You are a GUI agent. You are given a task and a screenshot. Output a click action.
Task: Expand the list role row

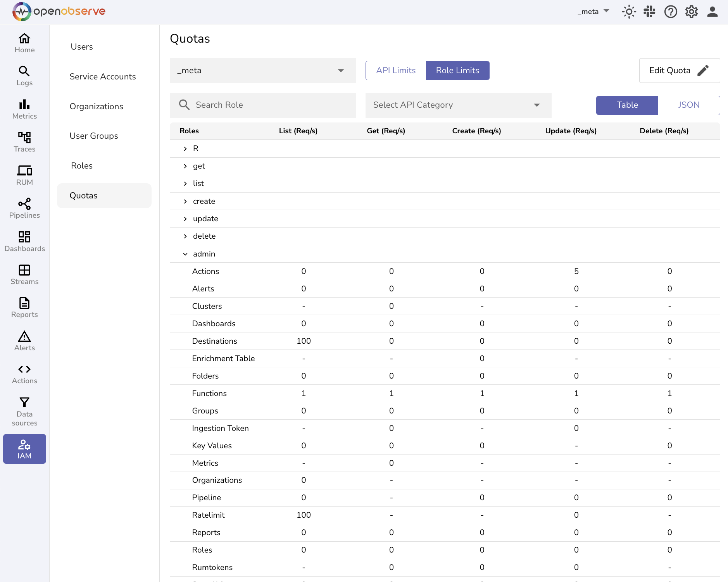pos(185,184)
